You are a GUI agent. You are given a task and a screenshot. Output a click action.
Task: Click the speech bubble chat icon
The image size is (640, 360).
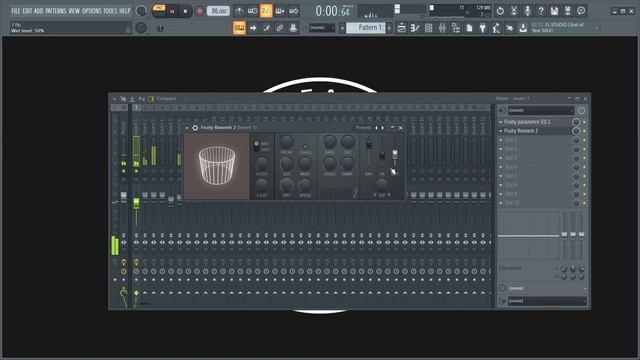click(581, 11)
